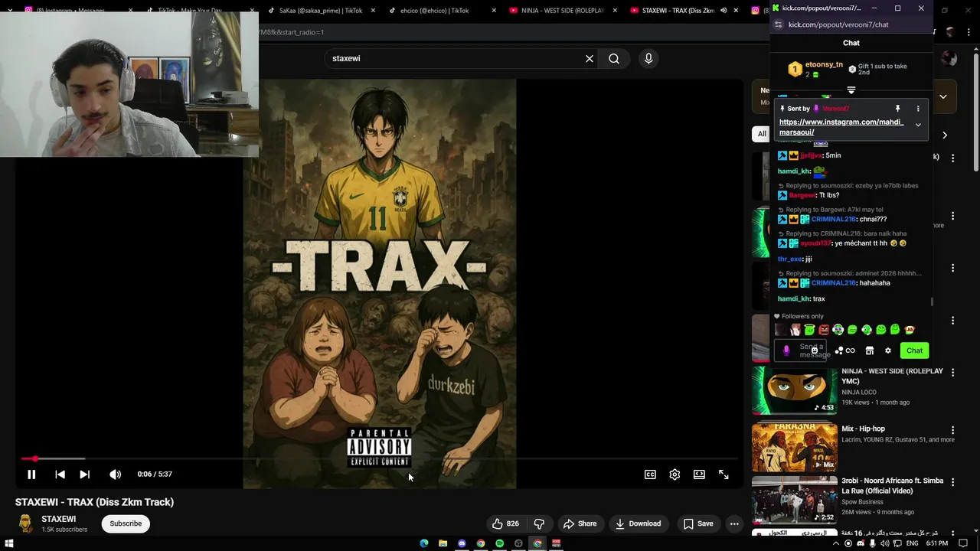Image resolution: width=980 pixels, height=551 pixels.
Task: Open options for Mix - Hip-hop suggestion
Action: tap(952, 430)
